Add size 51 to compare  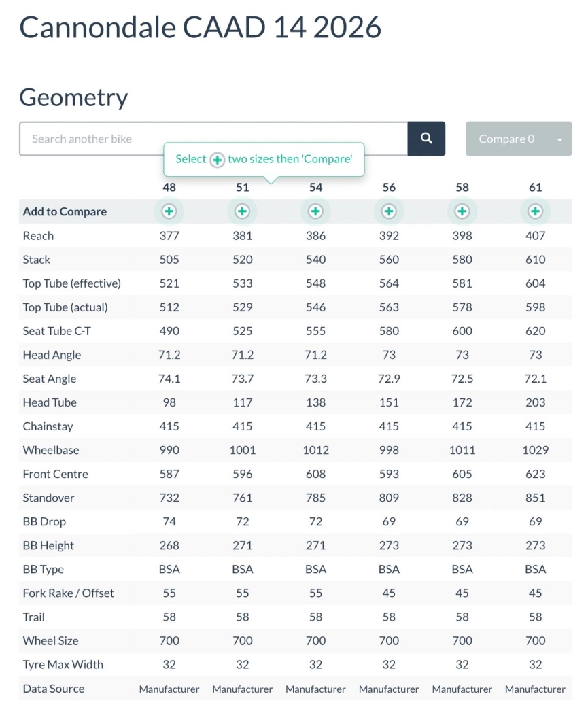click(x=242, y=211)
